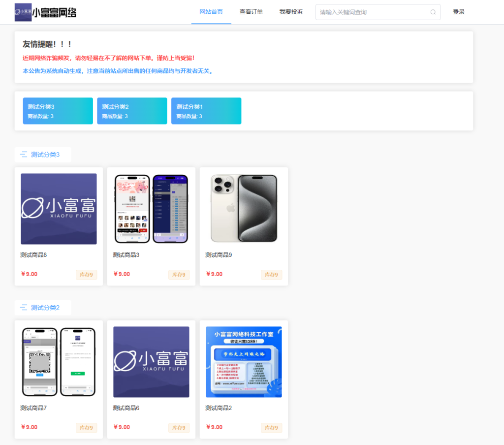Open 测试商品9 iPhone image
Viewport: 504px width, 445px height.
coord(244,209)
